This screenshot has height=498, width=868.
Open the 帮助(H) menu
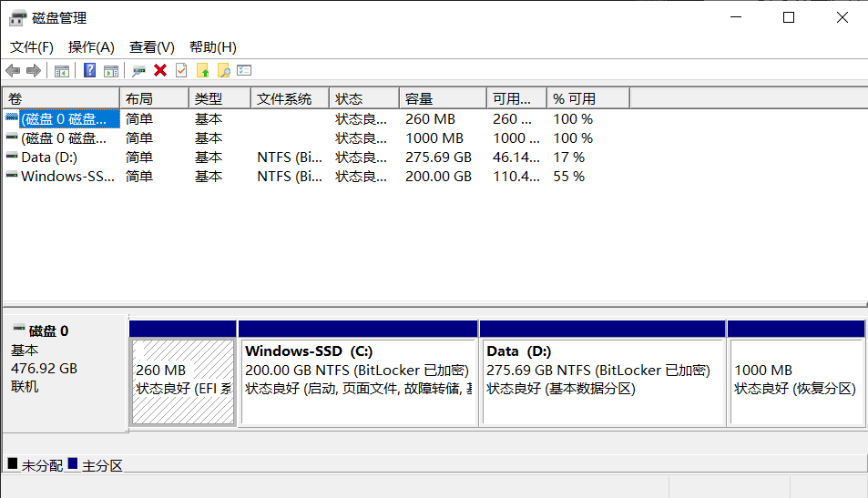212,47
